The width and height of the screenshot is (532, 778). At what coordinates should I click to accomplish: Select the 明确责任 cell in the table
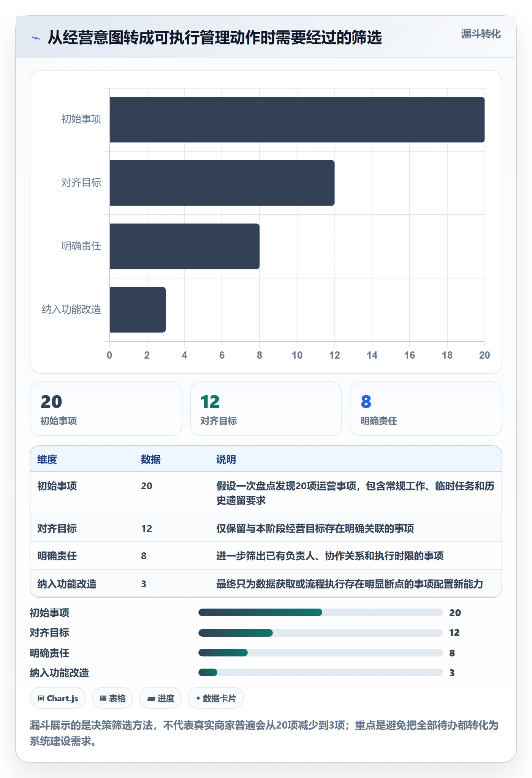57,556
